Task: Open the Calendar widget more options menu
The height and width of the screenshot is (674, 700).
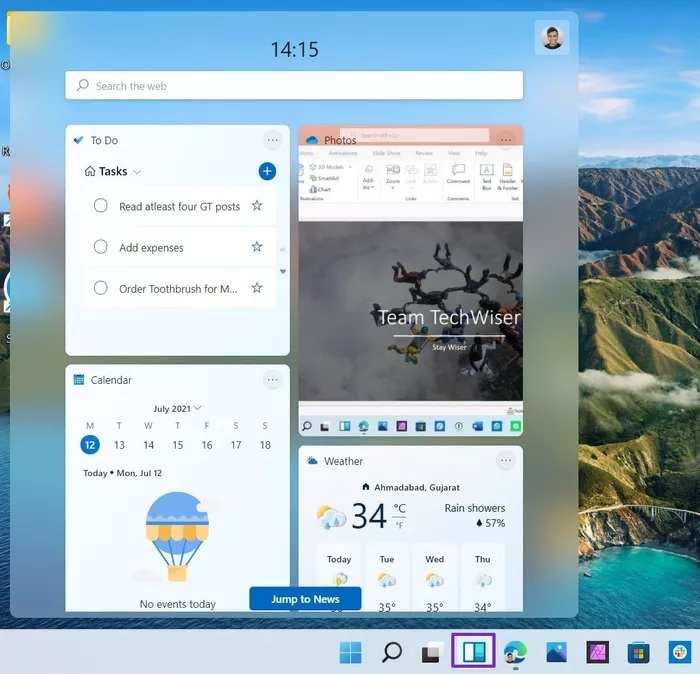Action: [272, 380]
